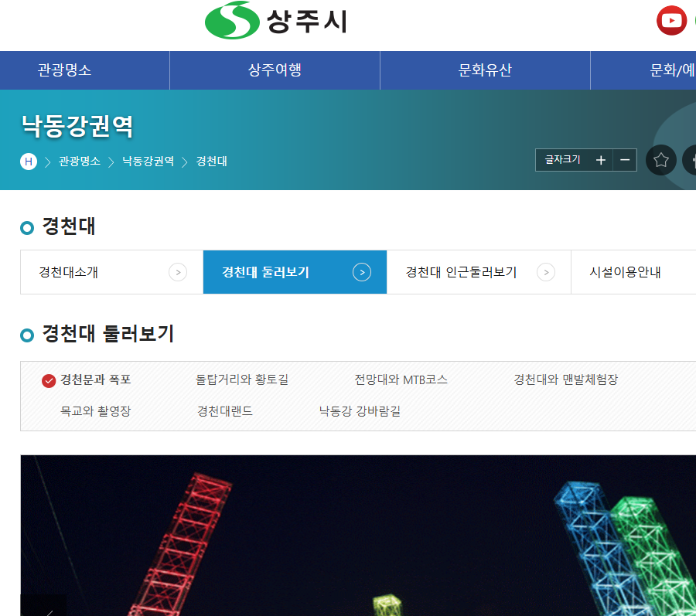This screenshot has width=696, height=616.
Task: Select 경천문과 폭포 option
Action: pyautogui.click(x=95, y=379)
